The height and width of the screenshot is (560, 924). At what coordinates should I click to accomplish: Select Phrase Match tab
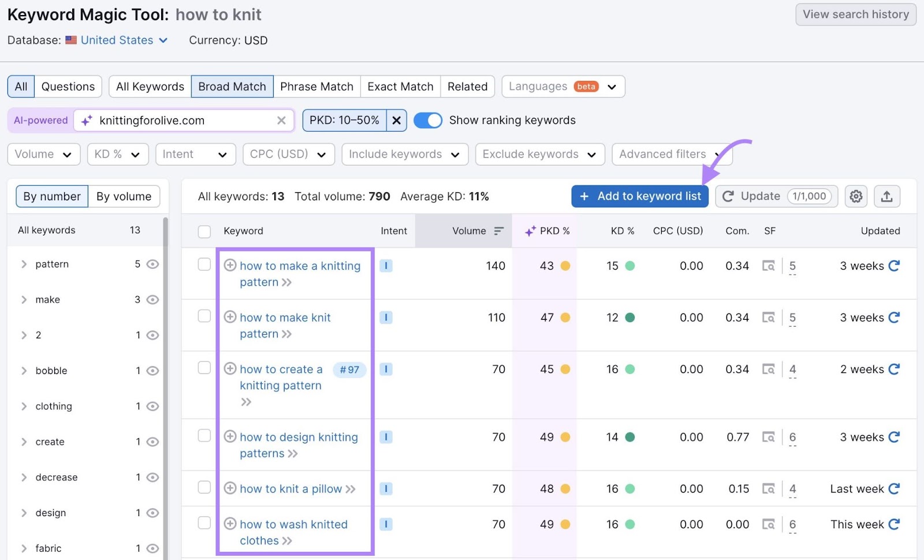click(x=316, y=87)
